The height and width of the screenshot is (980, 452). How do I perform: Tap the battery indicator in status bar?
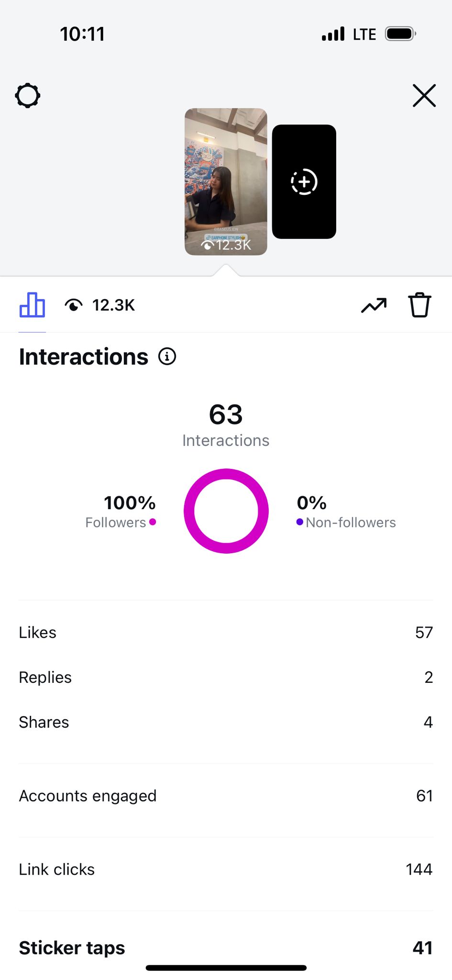400,34
